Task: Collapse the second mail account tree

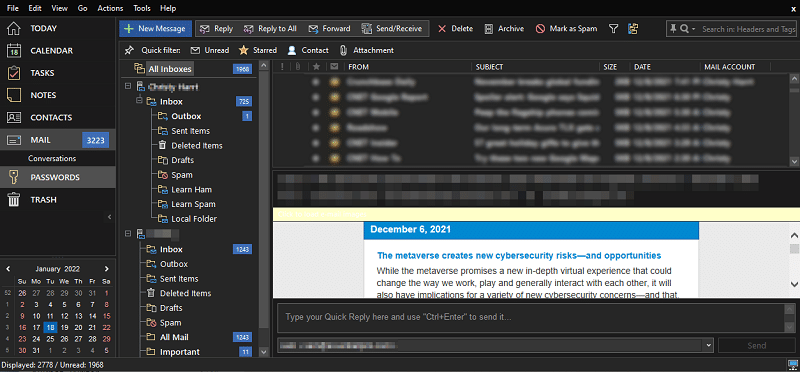Action: tap(128, 234)
